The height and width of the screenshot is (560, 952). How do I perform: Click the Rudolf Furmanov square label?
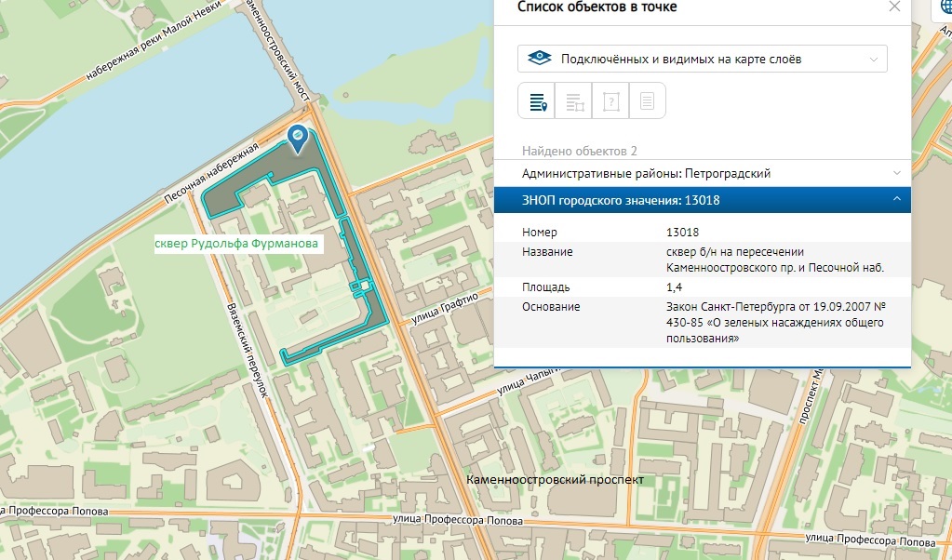237,244
